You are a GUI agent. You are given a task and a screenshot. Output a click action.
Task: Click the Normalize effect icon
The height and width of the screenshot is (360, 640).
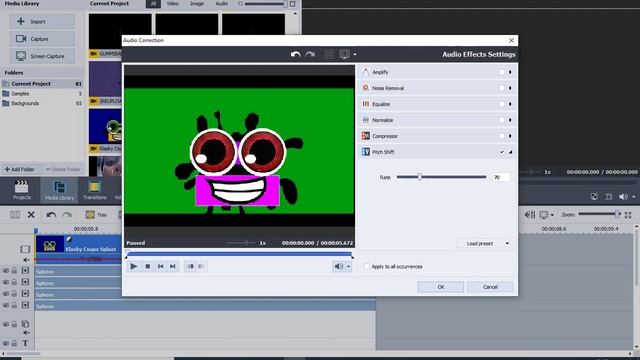pos(366,120)
